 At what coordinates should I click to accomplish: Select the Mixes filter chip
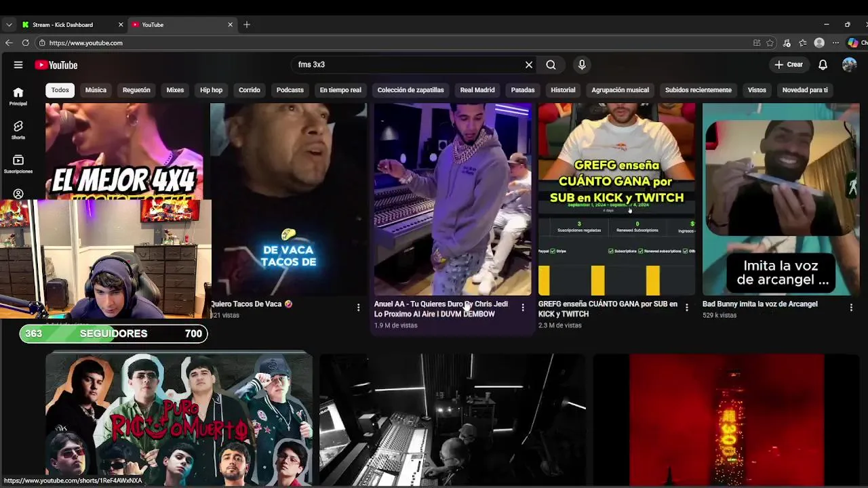(175, 89)
